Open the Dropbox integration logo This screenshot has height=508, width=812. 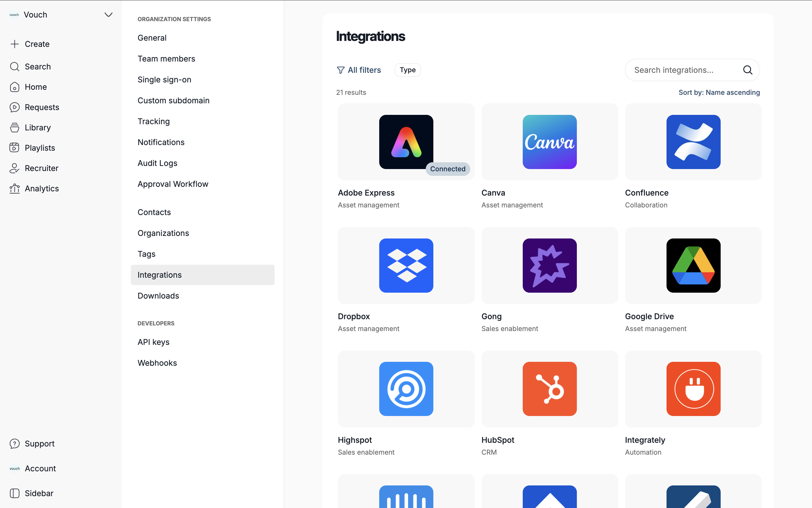(406, 265)
